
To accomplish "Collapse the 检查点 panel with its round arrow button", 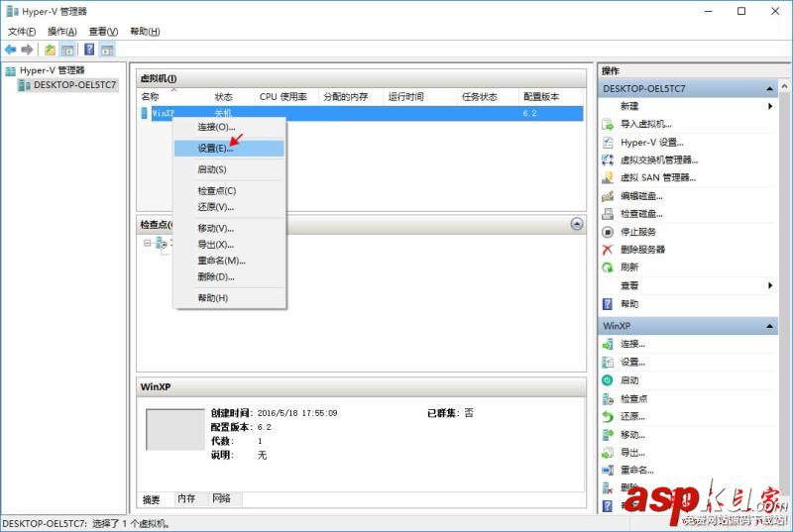I will pos(577,224).
